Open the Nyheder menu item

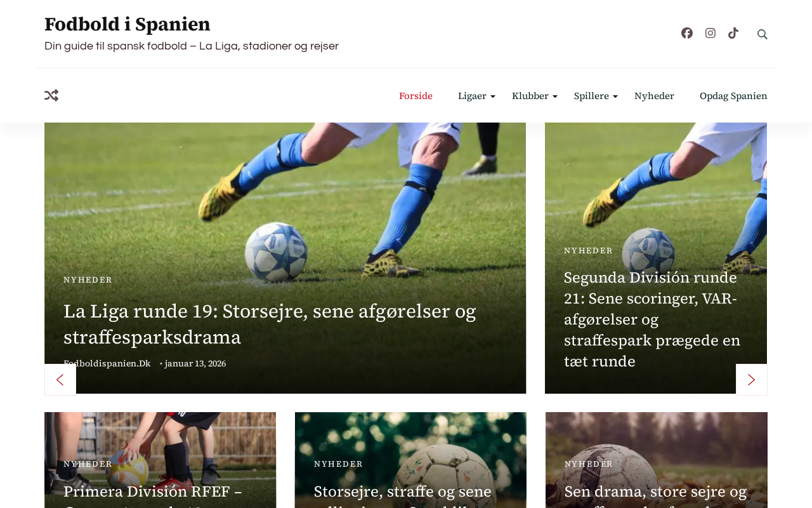click(x=654, y=96)
